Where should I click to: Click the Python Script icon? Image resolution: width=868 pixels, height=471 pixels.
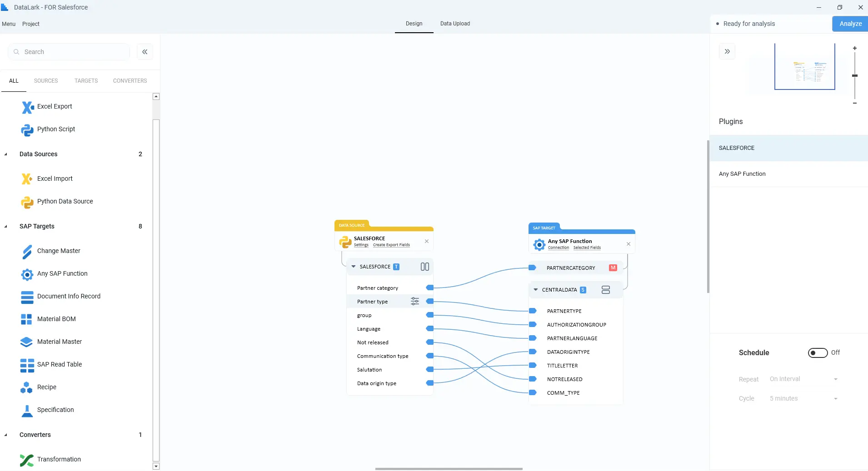(27, 129)
